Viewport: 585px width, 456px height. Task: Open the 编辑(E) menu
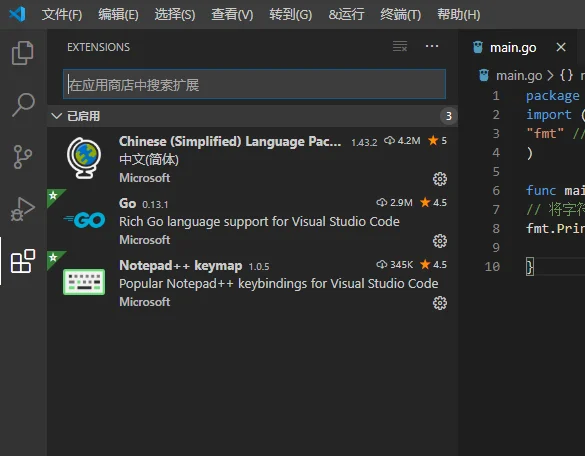pos(118,15)
